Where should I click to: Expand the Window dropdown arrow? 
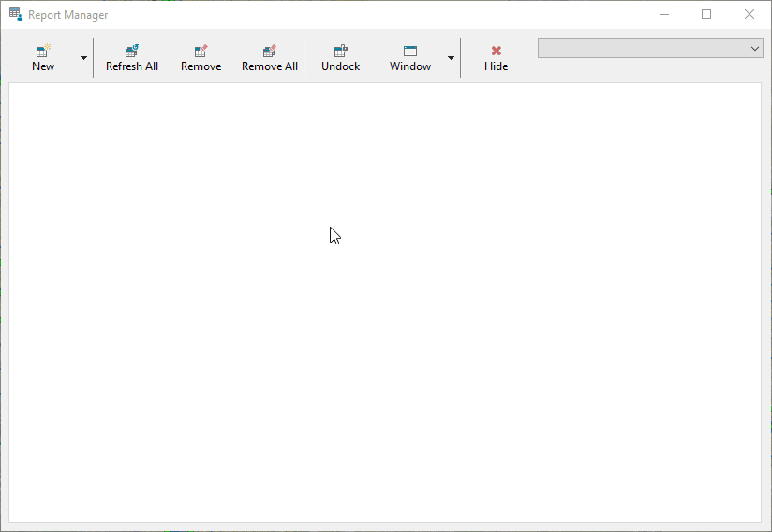pos(451,58)
